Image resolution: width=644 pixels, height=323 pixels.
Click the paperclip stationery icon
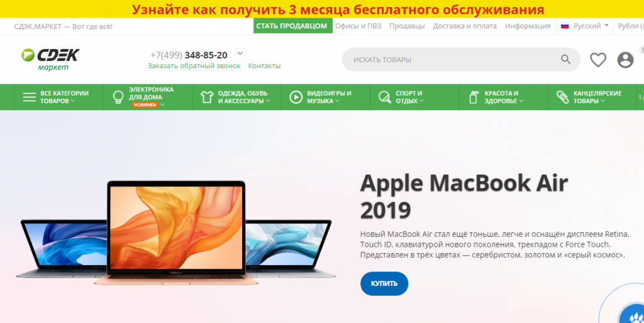562,97
